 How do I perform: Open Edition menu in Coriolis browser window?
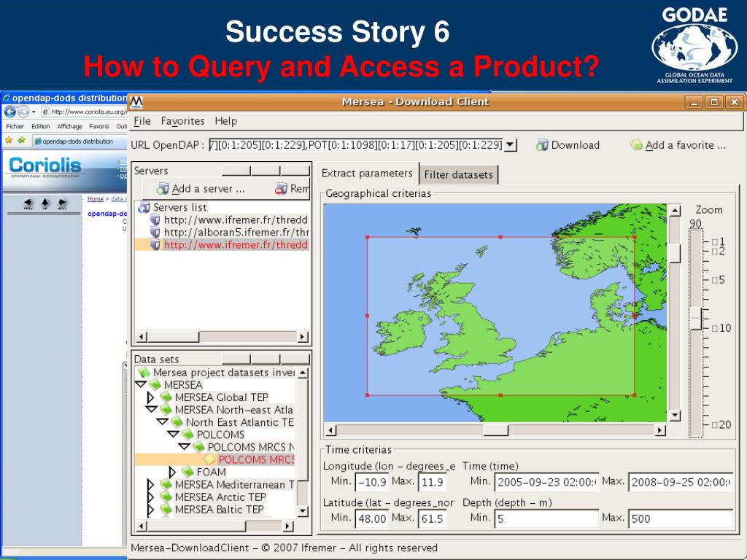click(x=41, y=126)
